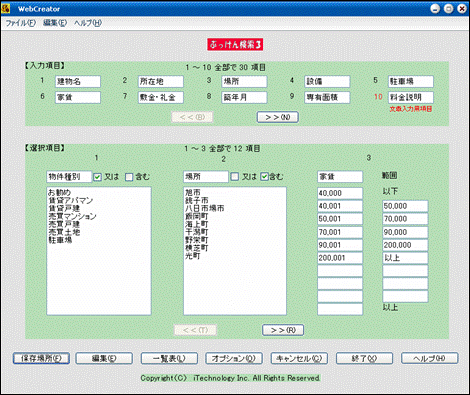Click the range field containing 以上
The image size is (470, 395).
click(x=405, y=258)
